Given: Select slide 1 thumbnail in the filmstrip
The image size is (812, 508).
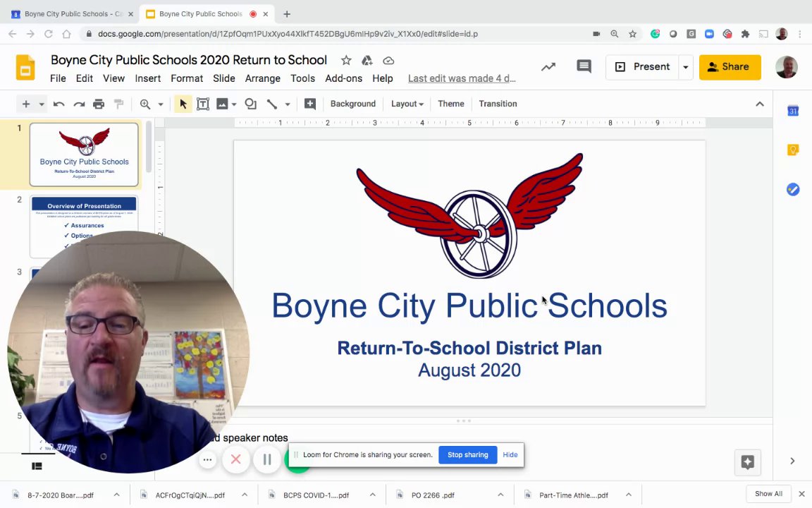Looking at the screenshot, I should point(84,155).
